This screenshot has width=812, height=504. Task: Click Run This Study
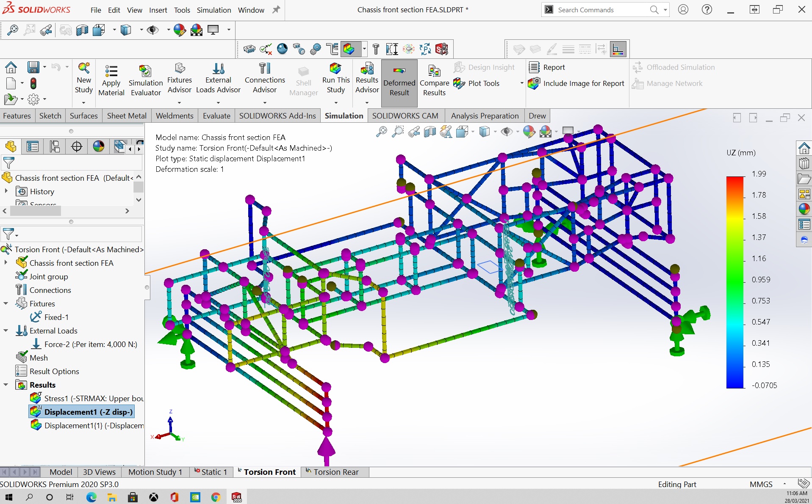pyautogui.click(x=336, y=79)
